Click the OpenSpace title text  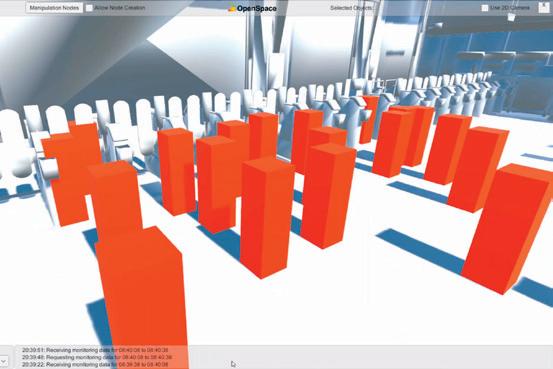[x=257, y=8]
